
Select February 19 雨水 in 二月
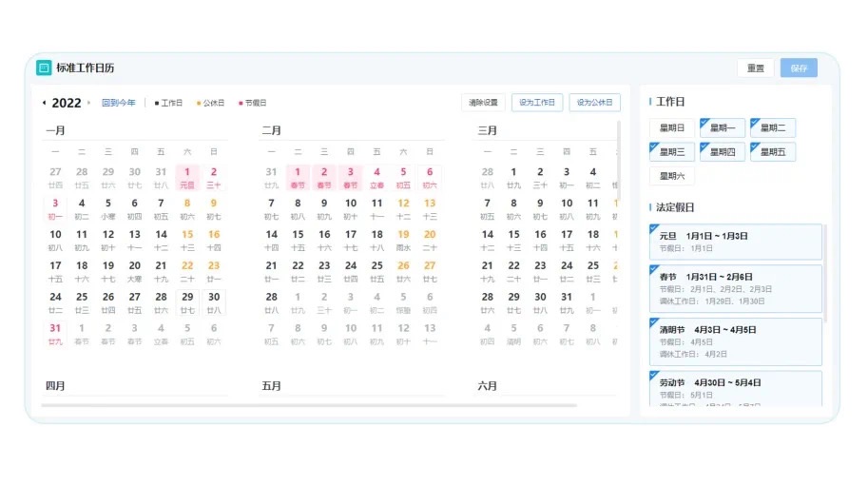(x=403, y=241)
